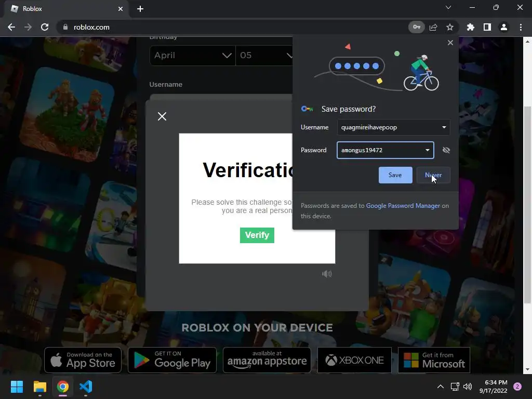The height and width of the screenshot is (399, 532).
Task: Click the green Verify button
Action: tap(257, 235)
